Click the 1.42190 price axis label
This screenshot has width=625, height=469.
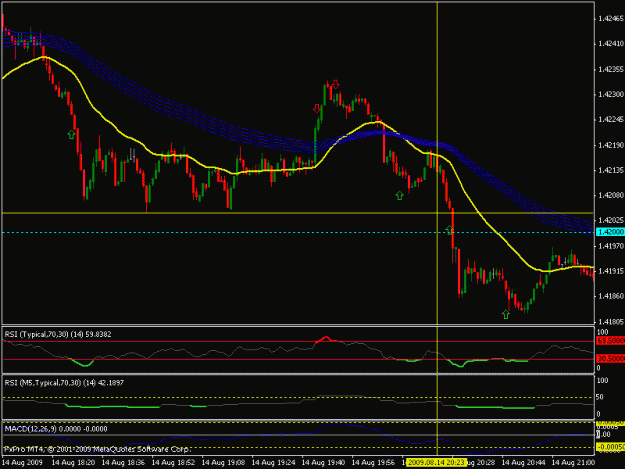pos(611,145)
